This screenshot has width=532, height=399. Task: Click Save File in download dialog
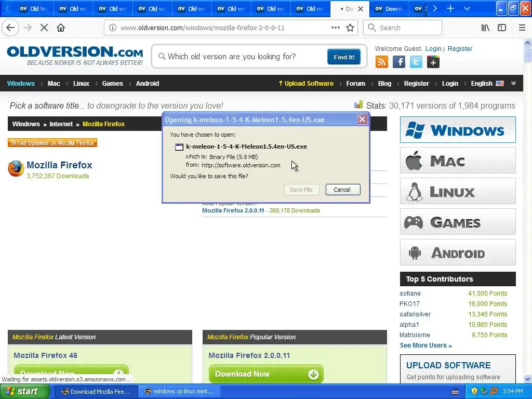click(301, 190)
